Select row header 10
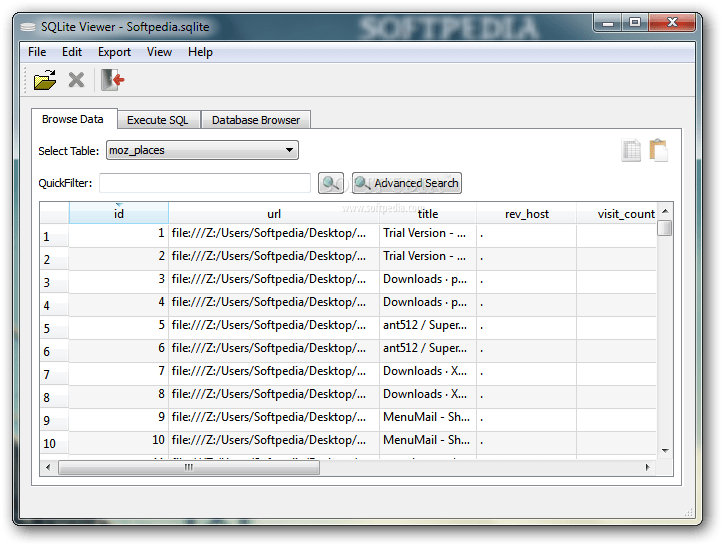 54,444
